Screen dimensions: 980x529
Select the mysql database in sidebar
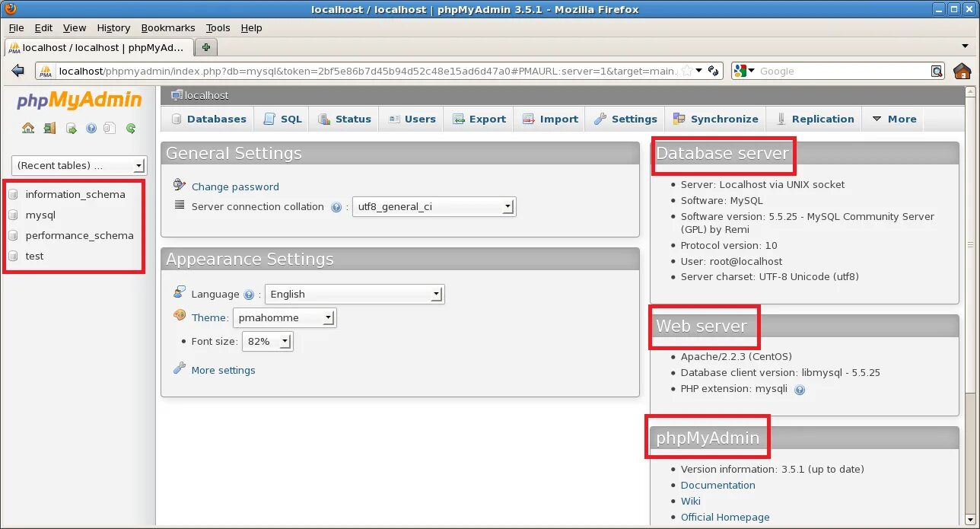click(x=40, y=215)
